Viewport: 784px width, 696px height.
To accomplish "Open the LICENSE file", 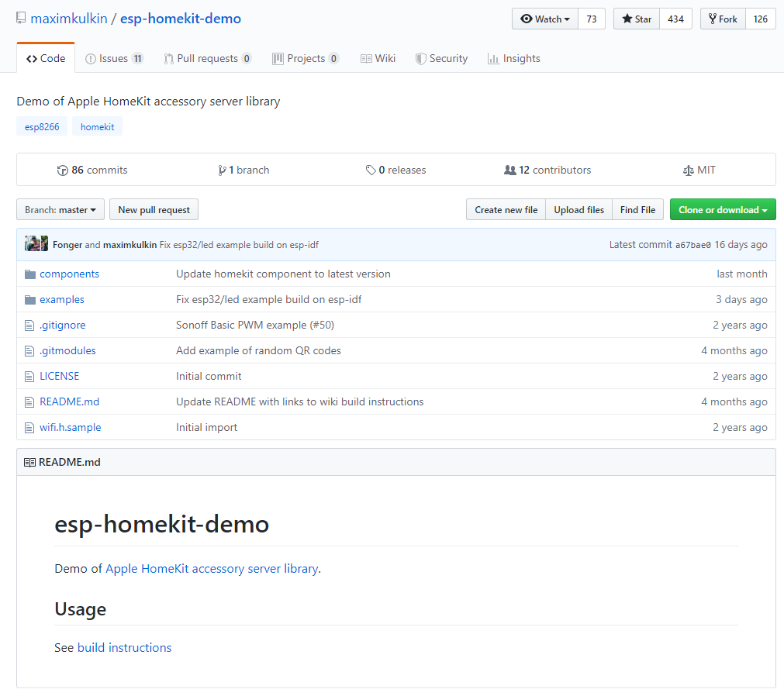I will [x=60, y=376].
